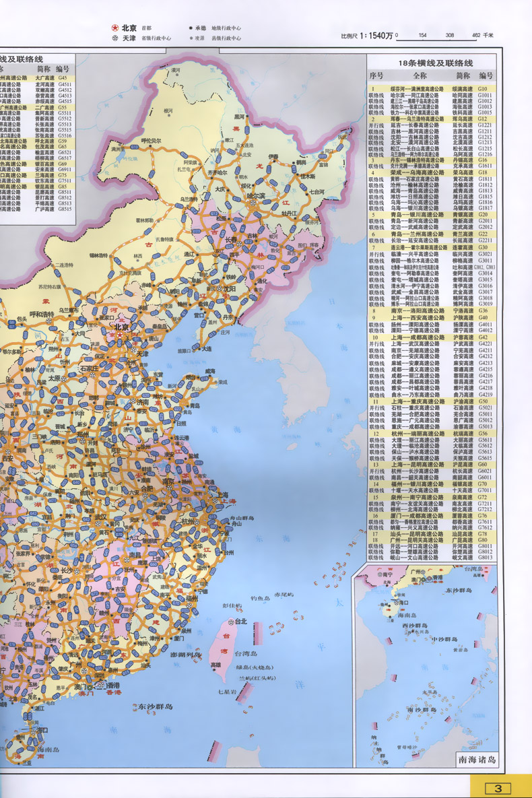The height and width of the screenshot is (798, 532).
Task: Select the G10 绥满高速 table row
Action: (x=431, y=89)
